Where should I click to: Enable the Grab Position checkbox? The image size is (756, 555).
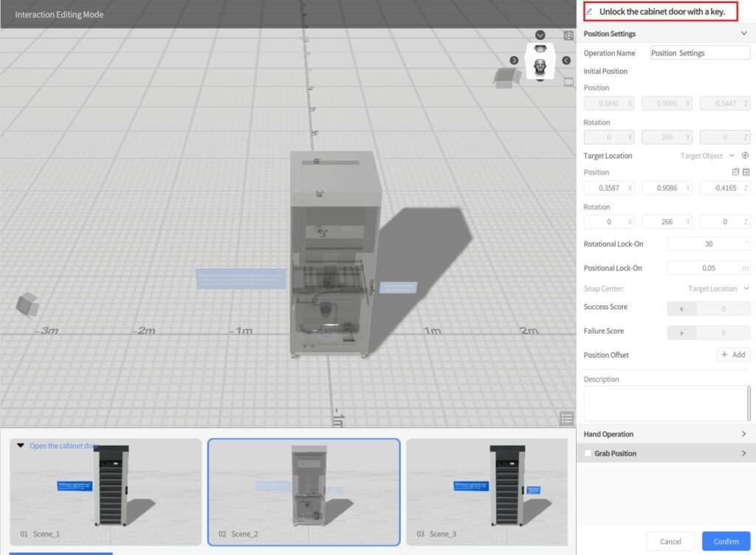click(x=588, y=453)
